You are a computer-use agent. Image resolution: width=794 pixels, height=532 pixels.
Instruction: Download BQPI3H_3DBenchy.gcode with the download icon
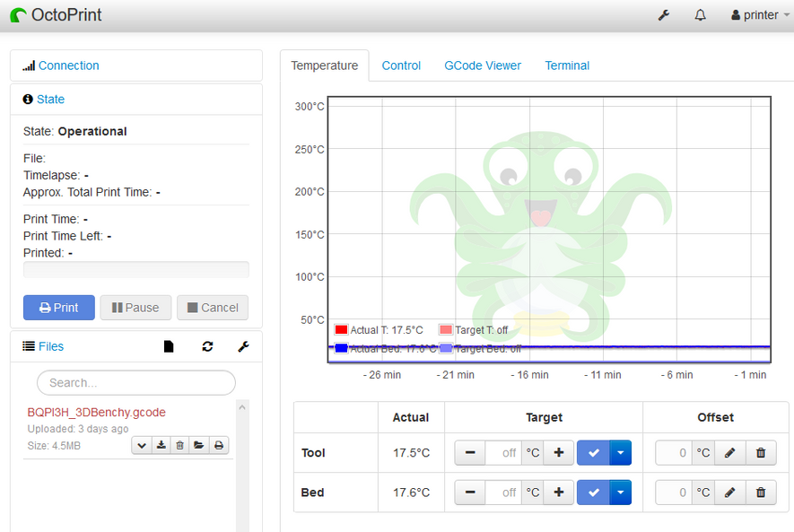(161, 445)
